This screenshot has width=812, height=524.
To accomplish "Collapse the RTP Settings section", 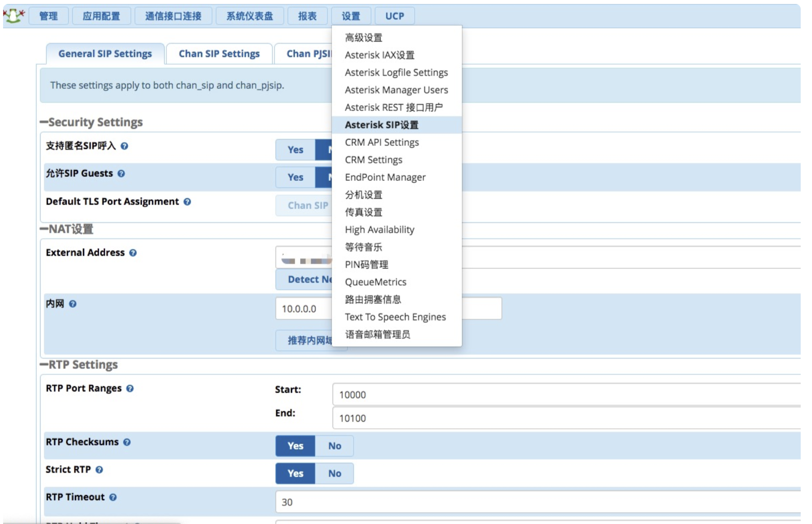I will (79, 365).
